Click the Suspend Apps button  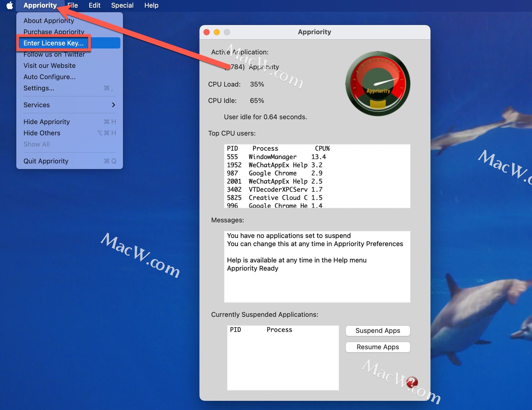(x=378, y=331)
